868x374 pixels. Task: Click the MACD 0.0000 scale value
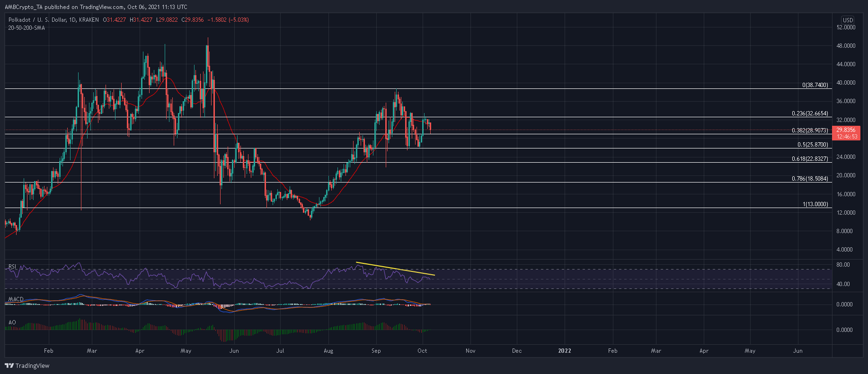844,304
